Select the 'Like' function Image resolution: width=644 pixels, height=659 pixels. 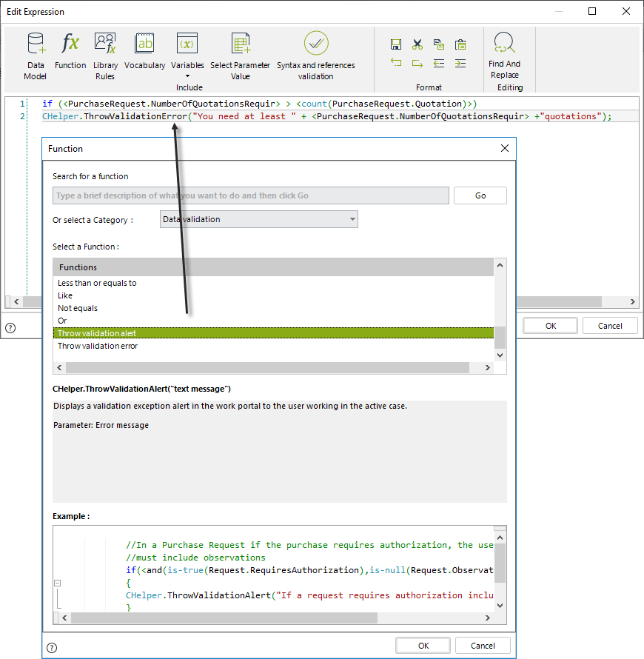[x=273, y=295]
